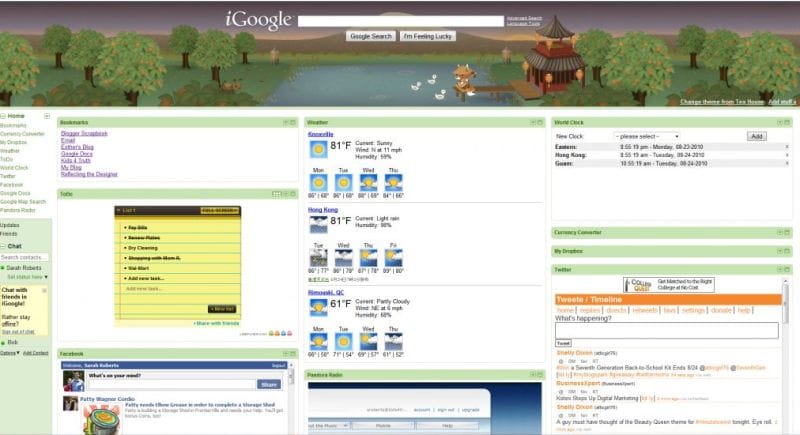Open the Pandora Radio gadget menu arrow
The image size is (800, 435).
pos(533,374)
